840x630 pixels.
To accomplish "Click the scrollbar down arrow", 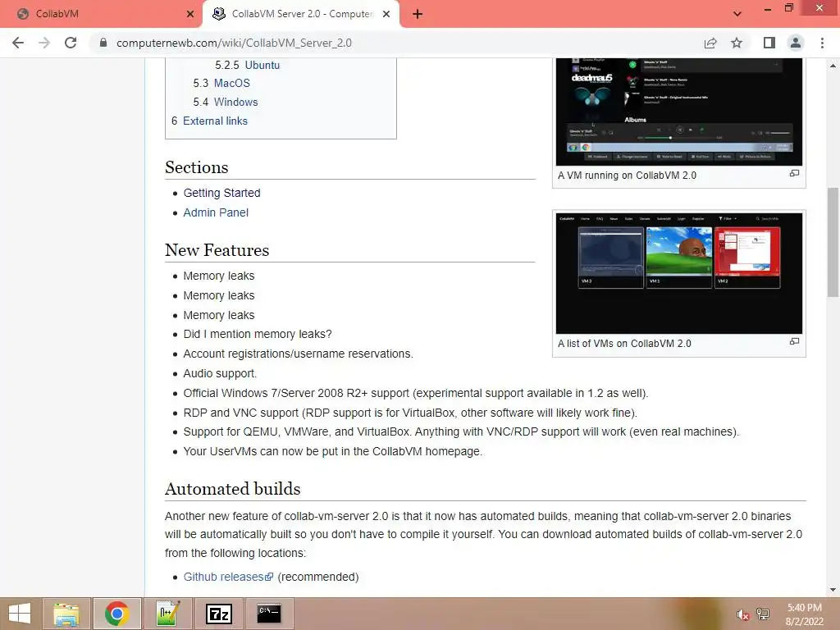I will pyautogui.click(x=833, y=589).
